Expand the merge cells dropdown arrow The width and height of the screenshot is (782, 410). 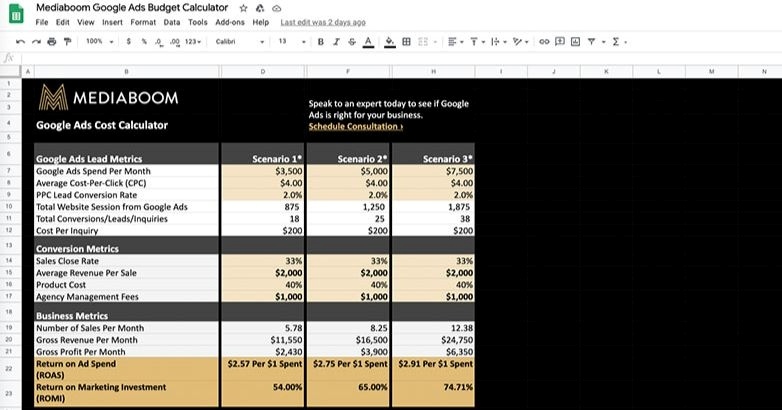click(x=436, y=42)
